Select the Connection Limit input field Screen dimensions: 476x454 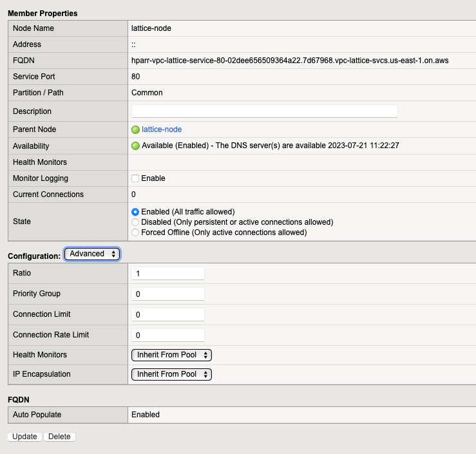click(167, 315)
